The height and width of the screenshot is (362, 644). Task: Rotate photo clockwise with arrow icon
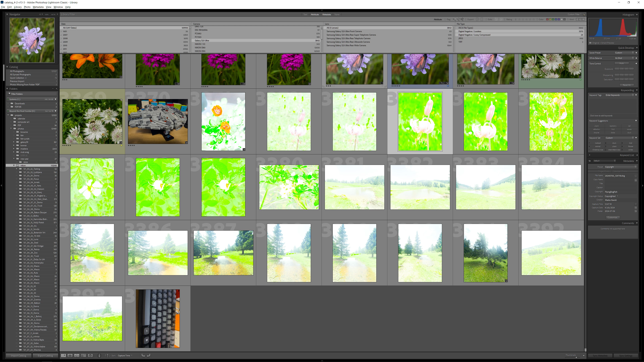(148, 355)
